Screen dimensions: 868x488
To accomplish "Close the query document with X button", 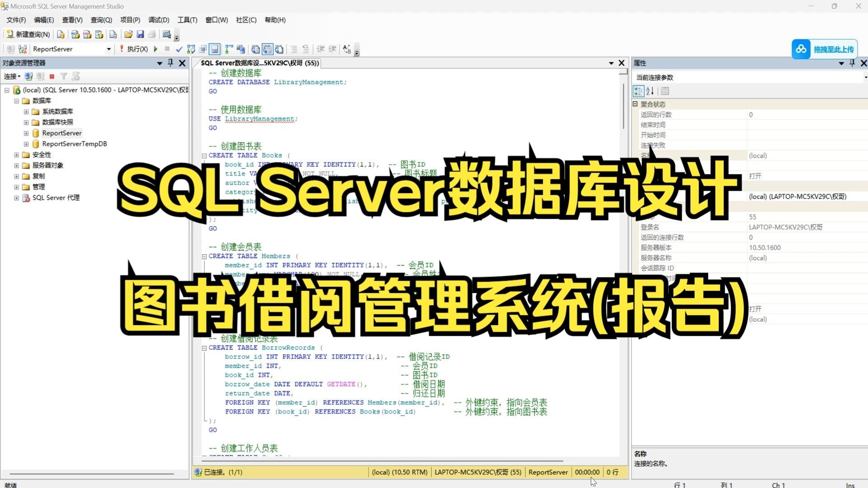I will (x=622, y=63).
